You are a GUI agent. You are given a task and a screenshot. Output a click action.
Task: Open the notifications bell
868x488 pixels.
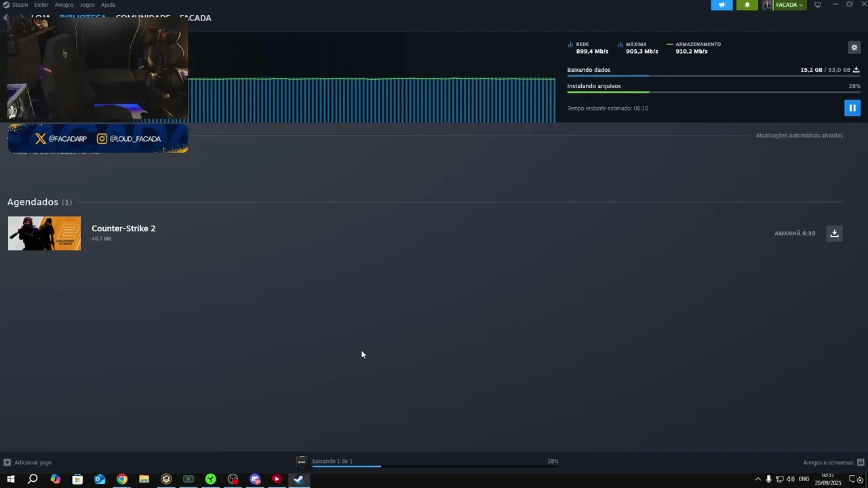(x=747, y=5)
